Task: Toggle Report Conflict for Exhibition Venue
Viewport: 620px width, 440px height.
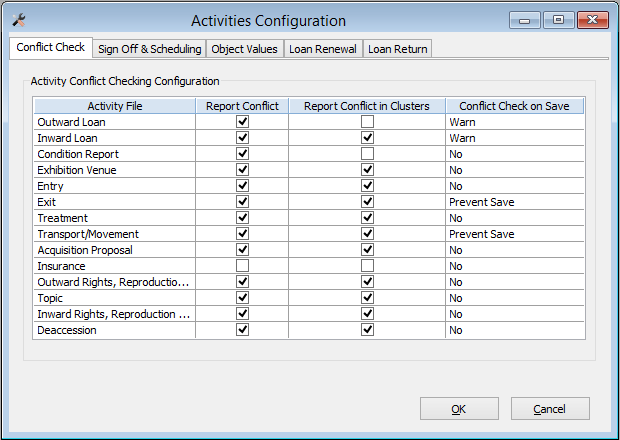Action: click(x=242, y=170)
